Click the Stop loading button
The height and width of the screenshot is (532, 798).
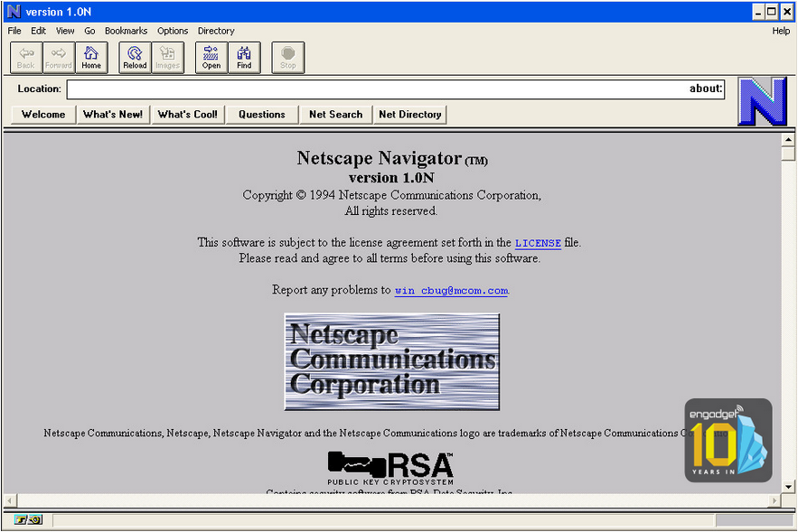(288, 58)
